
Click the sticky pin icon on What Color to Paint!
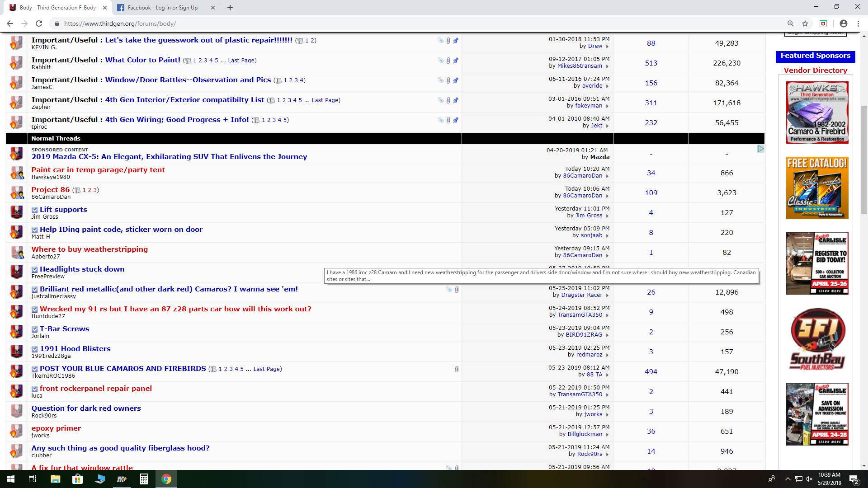tap(456, 61)
